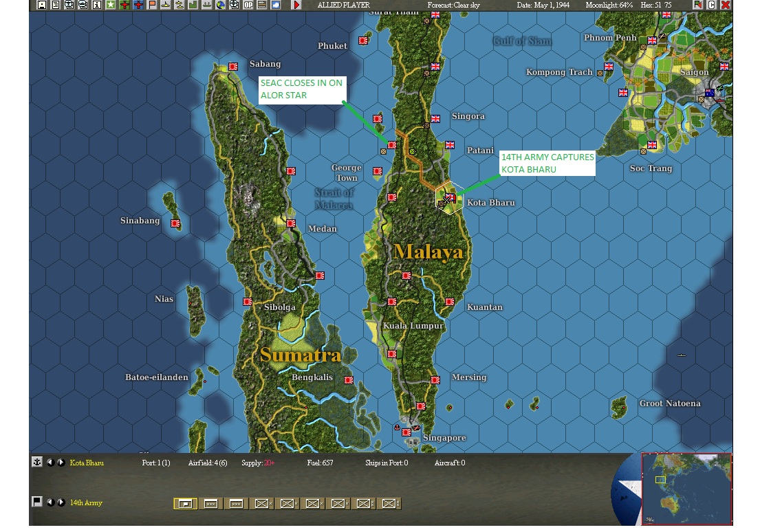Open the 14th Army unit name link
The image size is (782, 532).
[86, 502]
